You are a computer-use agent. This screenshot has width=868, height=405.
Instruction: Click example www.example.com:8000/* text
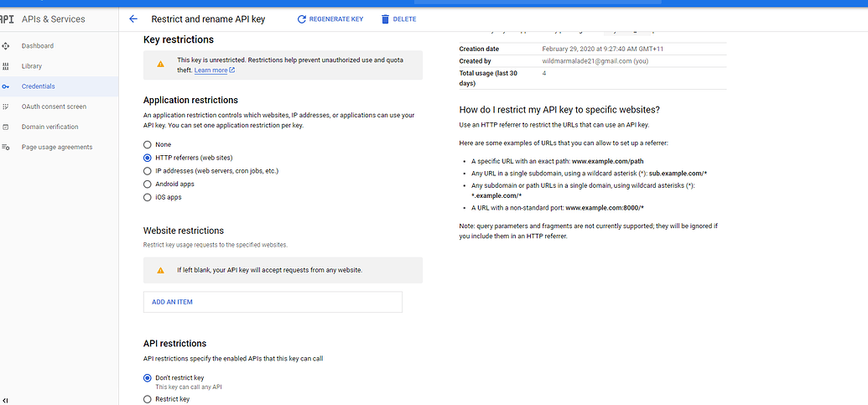[x=605, y=208]
